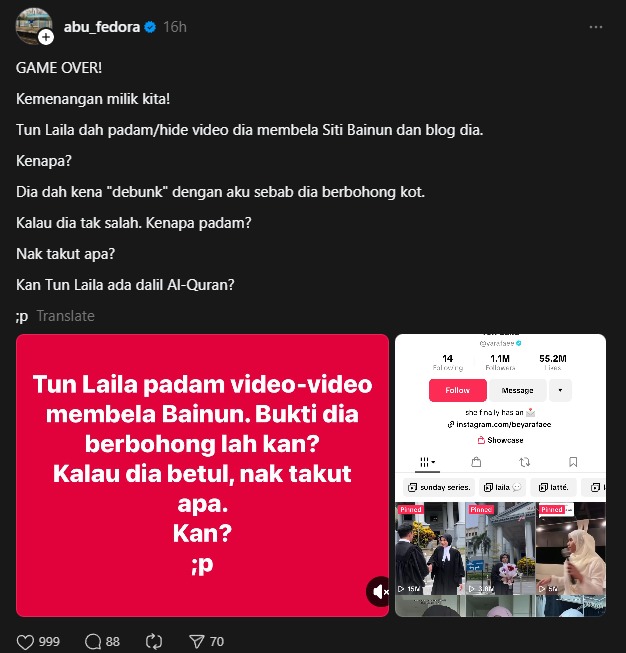Select the reposts tab icon in profile
The image size is (626, 653).
[524, 462]
